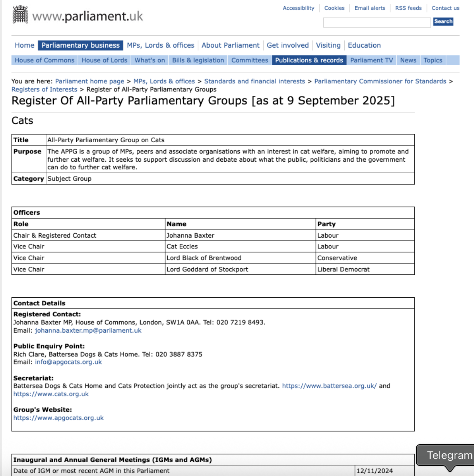This screenshot has width=474, height=476.
Task: Select the Home navigation tab
Action: coord(24,45)
